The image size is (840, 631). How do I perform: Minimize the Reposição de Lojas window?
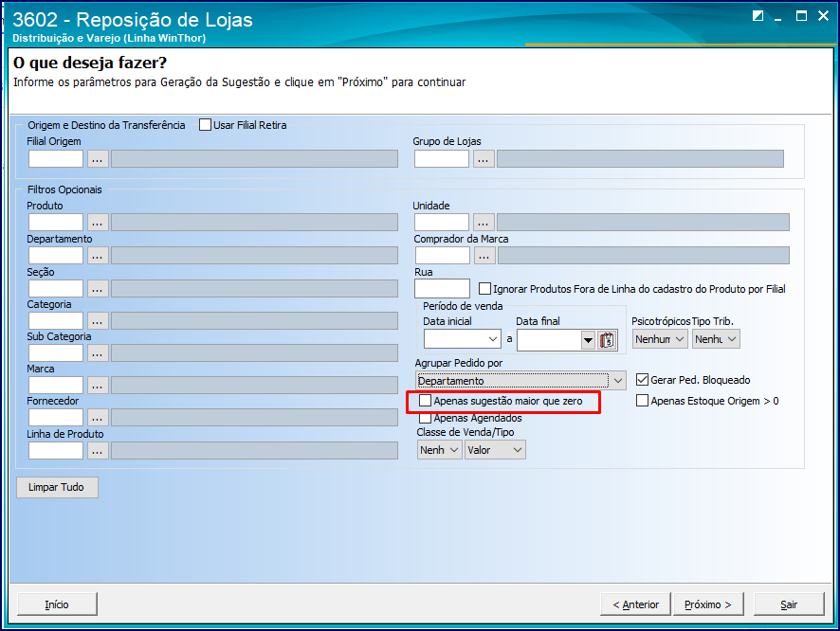pyautogui.click(x=777, y=17)
